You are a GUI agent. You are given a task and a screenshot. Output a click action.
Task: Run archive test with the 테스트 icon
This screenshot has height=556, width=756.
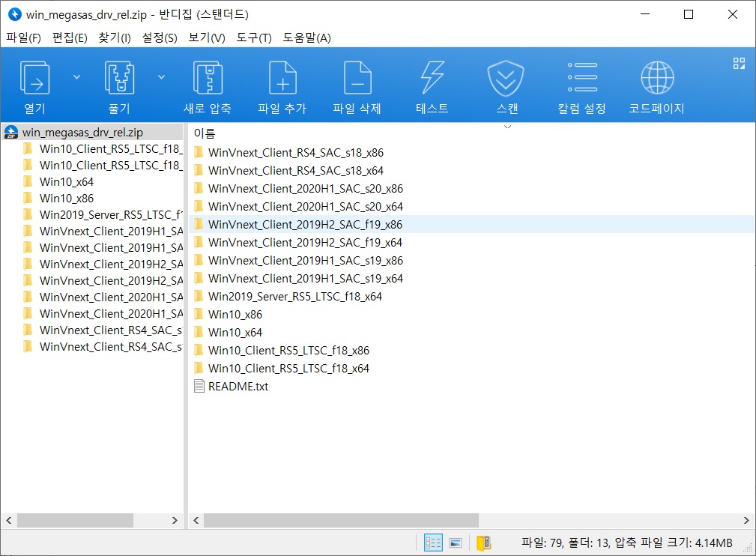(x=432, y=78)
